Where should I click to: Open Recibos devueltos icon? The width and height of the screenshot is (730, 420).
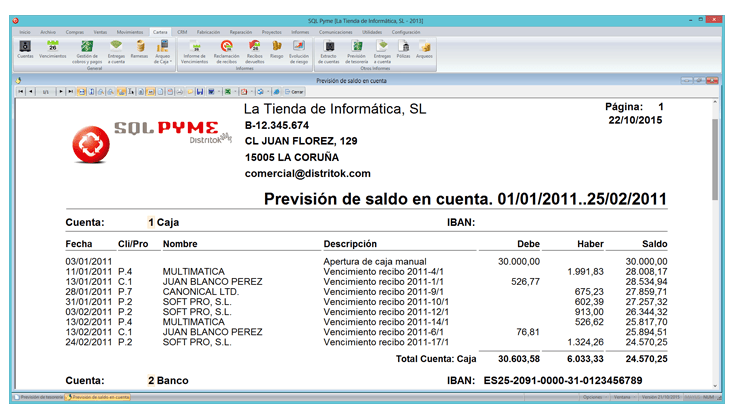click(254, 49)
